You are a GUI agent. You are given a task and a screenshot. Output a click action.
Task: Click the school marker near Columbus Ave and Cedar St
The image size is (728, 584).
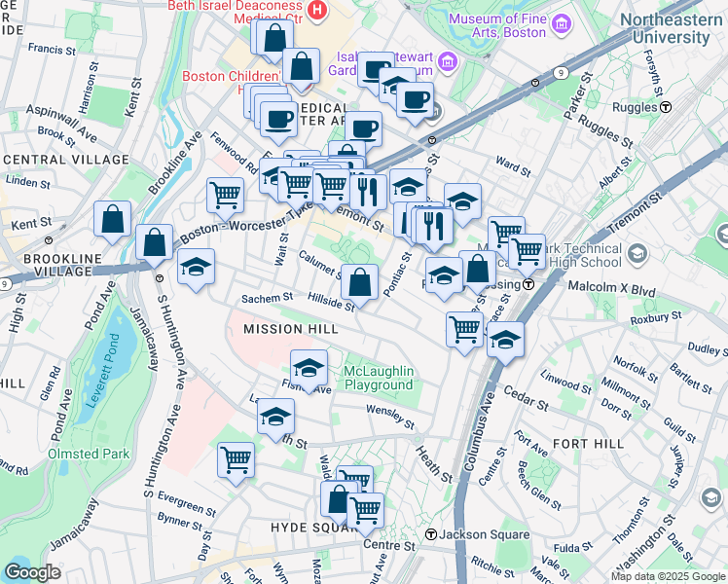[x=505, y=342]
